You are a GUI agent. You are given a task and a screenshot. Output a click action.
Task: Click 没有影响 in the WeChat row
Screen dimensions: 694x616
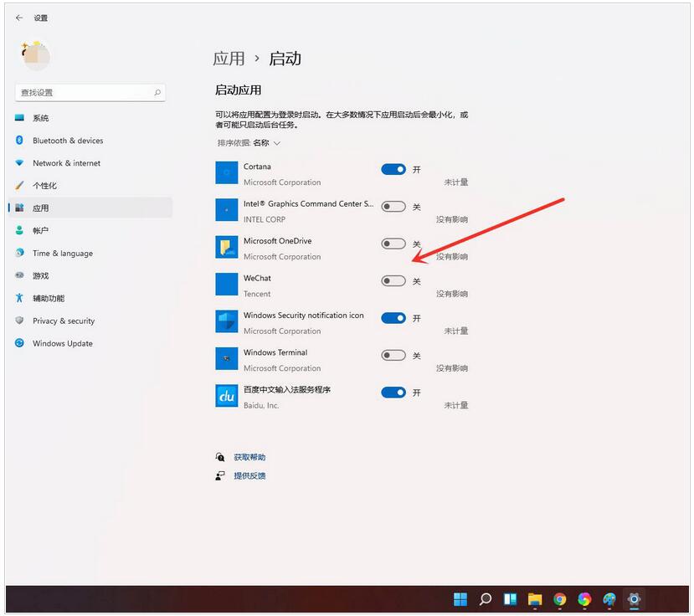(x=452, y=294)
